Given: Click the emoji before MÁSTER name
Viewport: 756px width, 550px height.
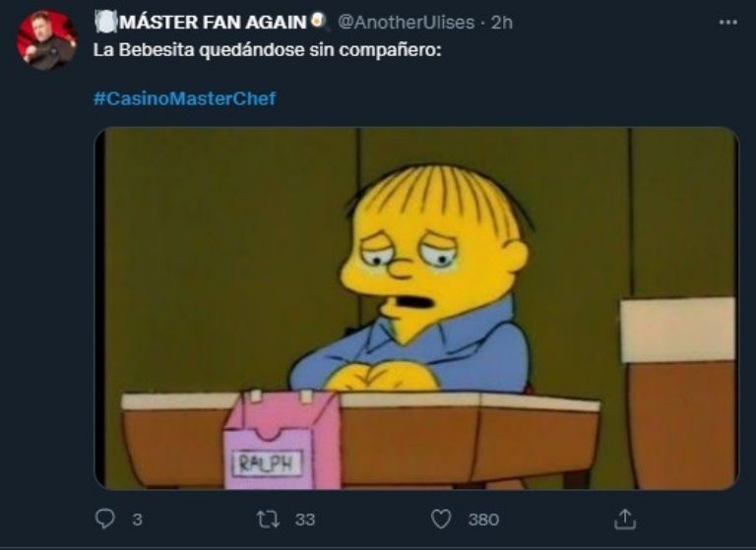Looking at the screenshot, I should tap(106, 23).
